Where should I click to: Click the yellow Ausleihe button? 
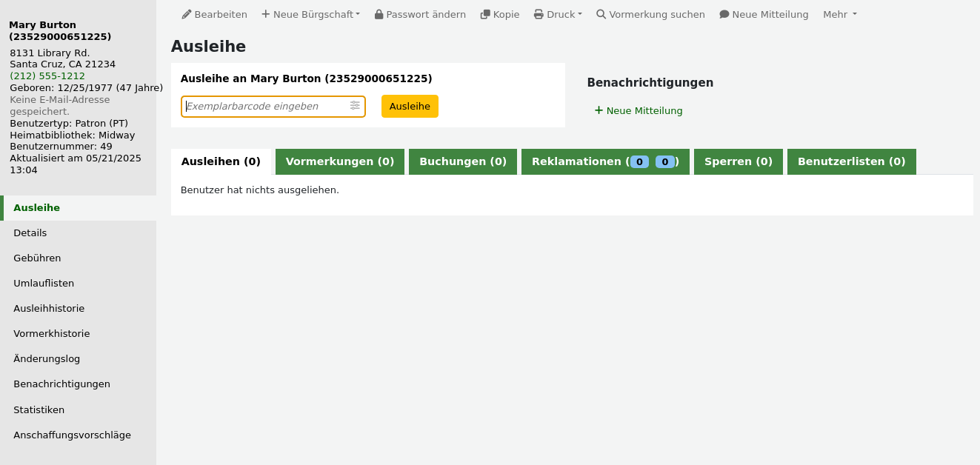410,106
